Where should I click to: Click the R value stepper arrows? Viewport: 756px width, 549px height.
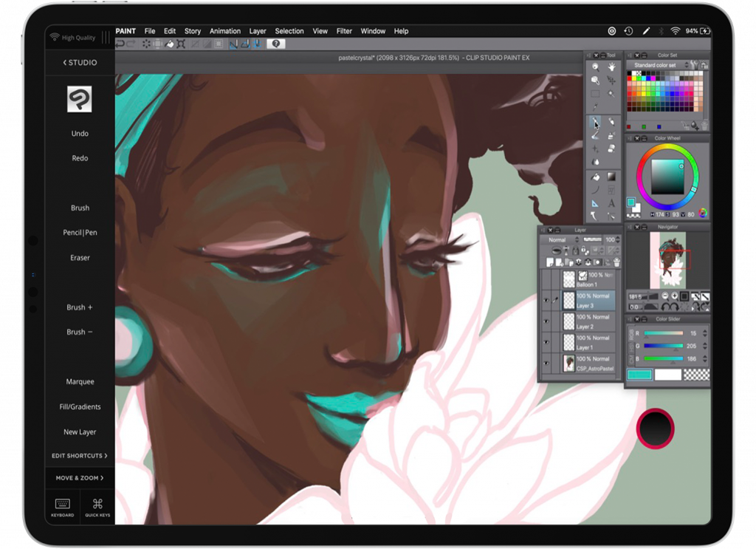(x=705, y=333)
